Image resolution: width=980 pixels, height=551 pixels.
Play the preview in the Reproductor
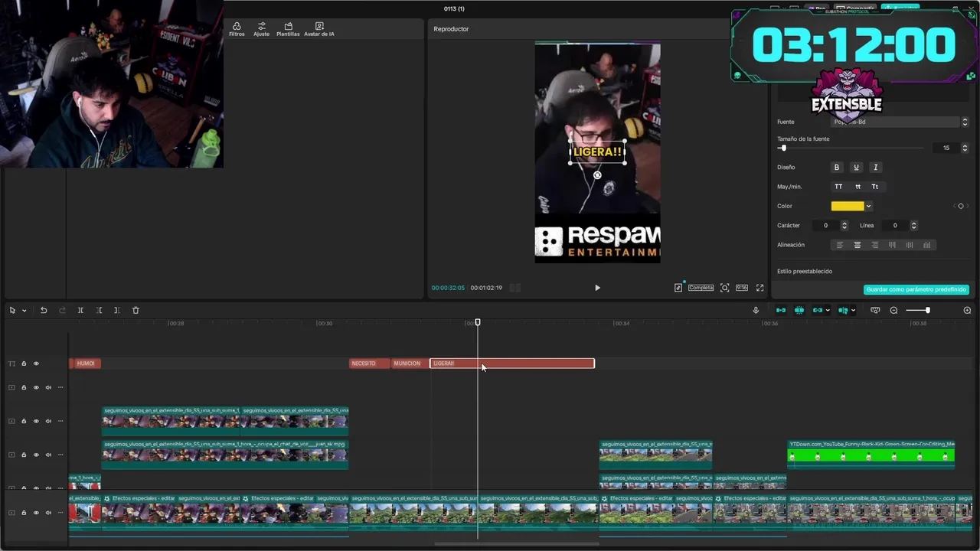(597, 288)
